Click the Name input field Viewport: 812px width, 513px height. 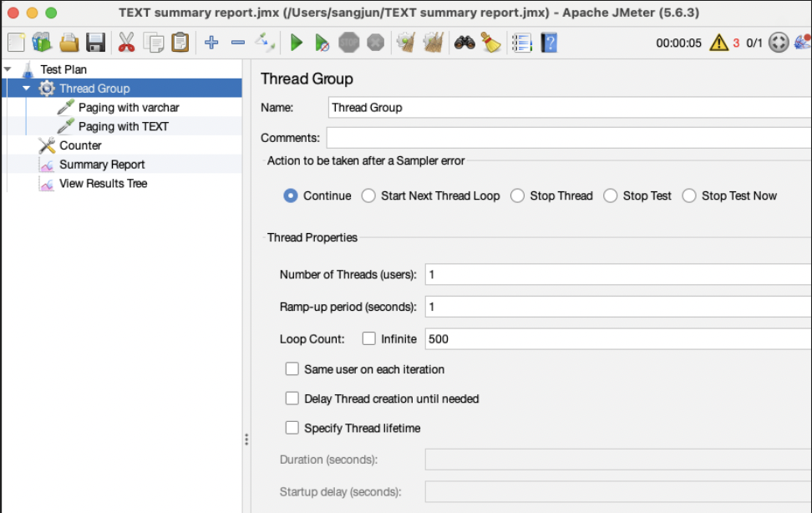click(x=570, y=107)
